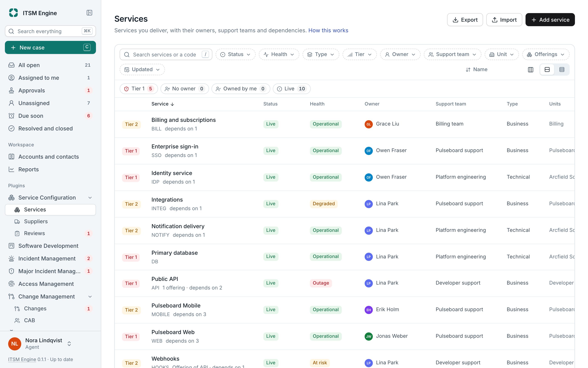Open the Unit filter dropdown
Viewport: 588px width, 368px height.
tap(502, 55)
